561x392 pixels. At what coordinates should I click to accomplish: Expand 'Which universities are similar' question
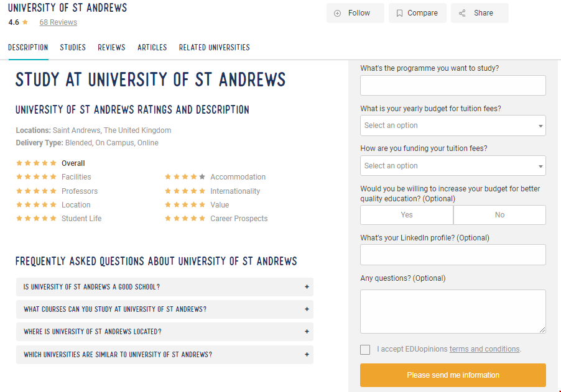[x=118, y=355]
